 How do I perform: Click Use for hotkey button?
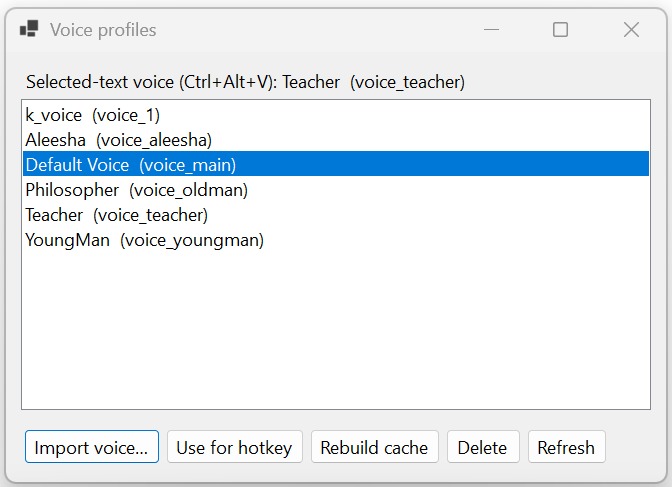pos(234,447)
